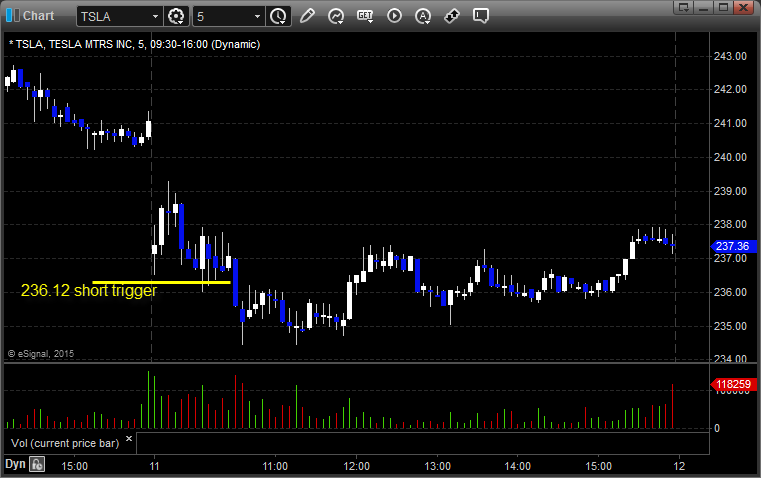
Task: Click the bar replay play icon
Action: coord(394,16)
